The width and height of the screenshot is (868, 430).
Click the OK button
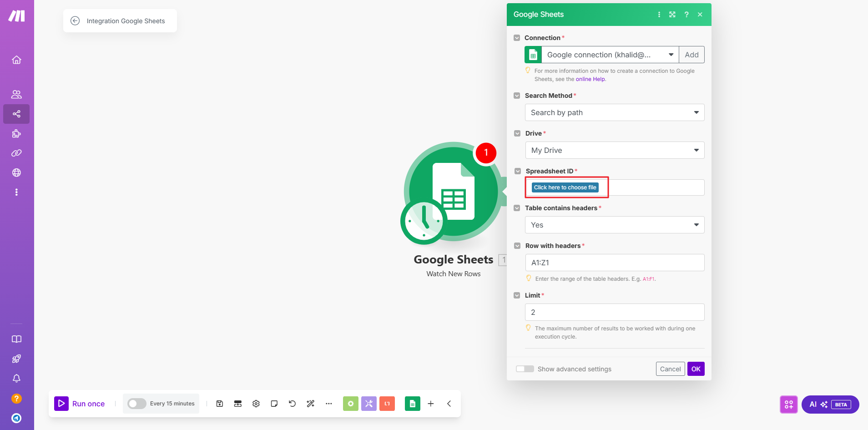pos(696,369)
